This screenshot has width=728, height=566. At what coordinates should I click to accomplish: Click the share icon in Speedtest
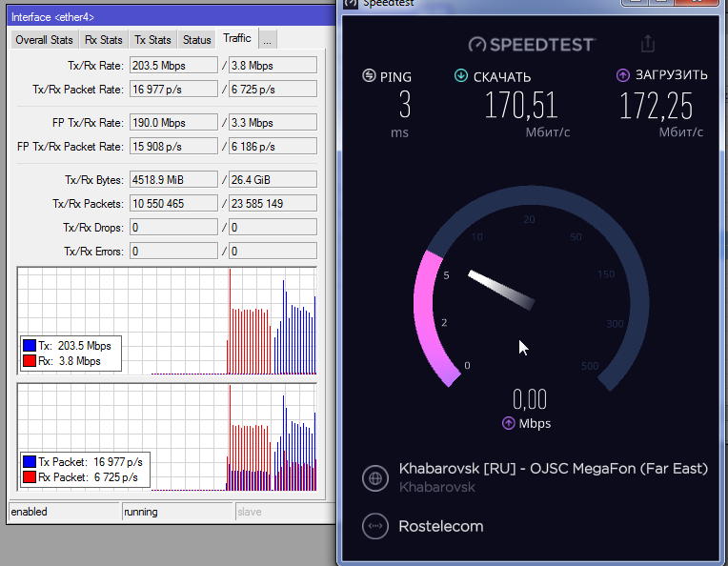[x=648, y=44]
